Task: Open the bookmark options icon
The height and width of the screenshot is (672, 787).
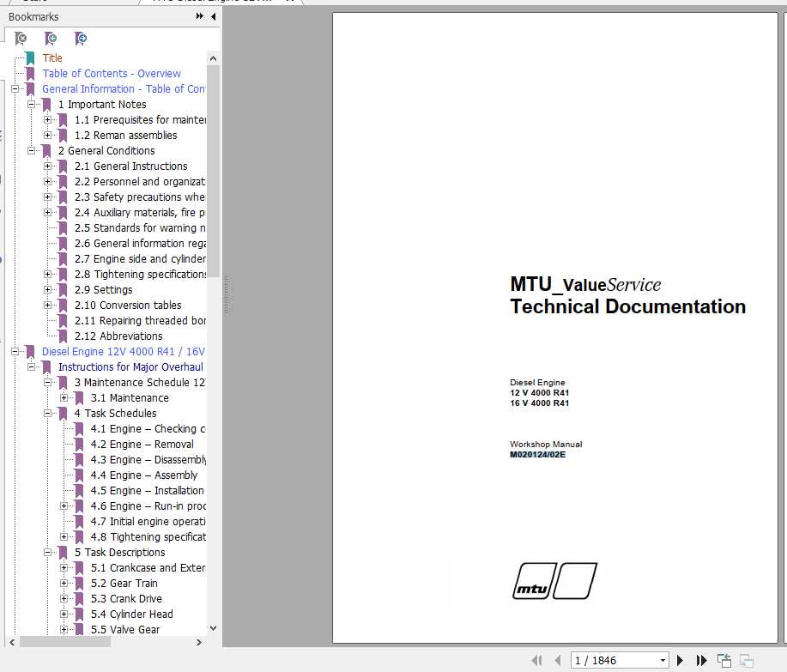Action: coord(80,39)
